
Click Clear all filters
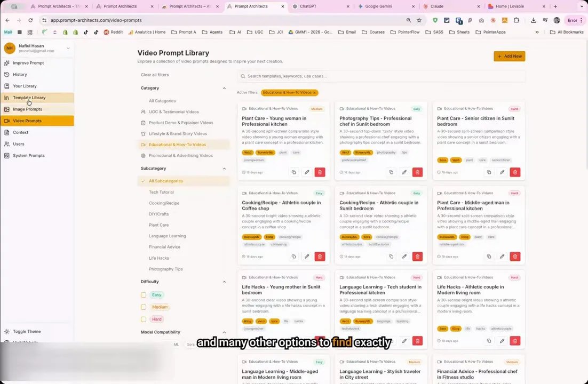(x=155, y=75)
